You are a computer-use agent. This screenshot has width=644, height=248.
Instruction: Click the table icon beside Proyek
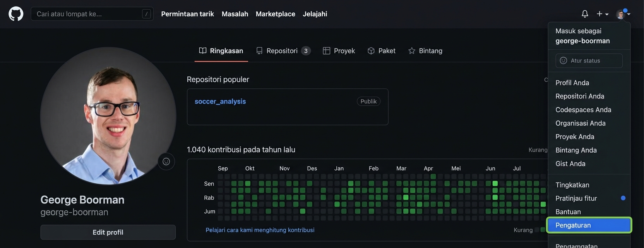coord(326,51)
